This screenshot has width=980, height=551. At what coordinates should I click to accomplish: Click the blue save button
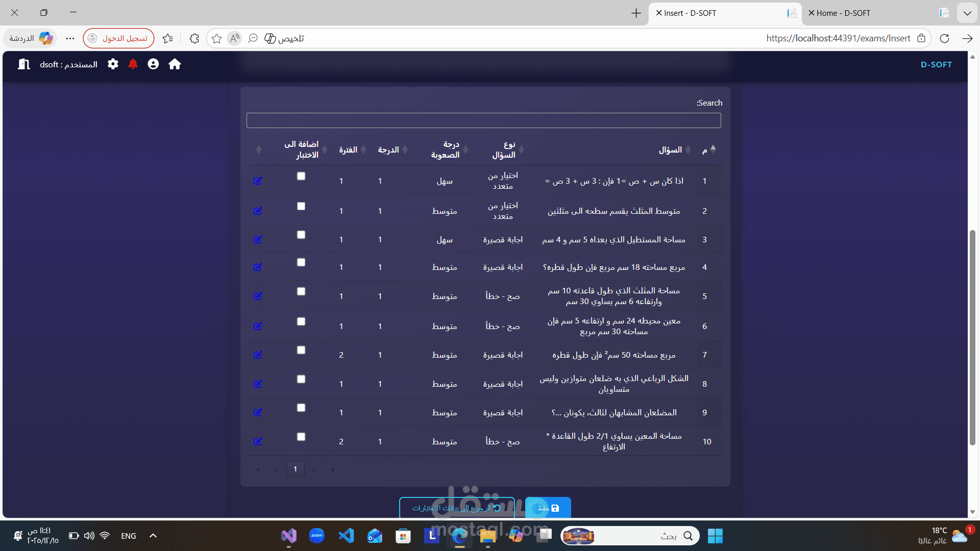tap(548, 508)
